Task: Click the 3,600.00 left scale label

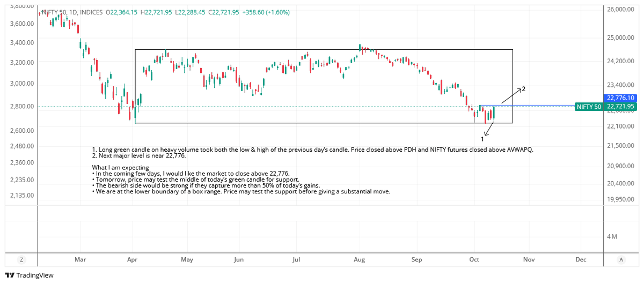Action: click(21, 24)
